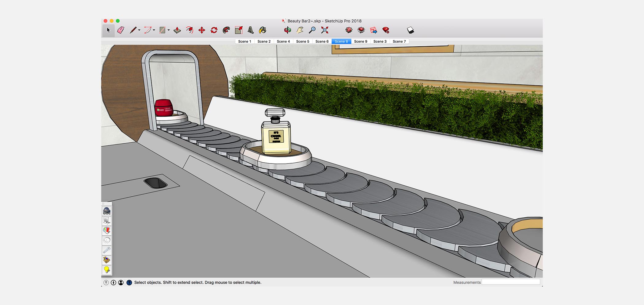Viewport: 644px width, 305px height.
Task: Select the Pan hand tool
Action: coord(300,30)
